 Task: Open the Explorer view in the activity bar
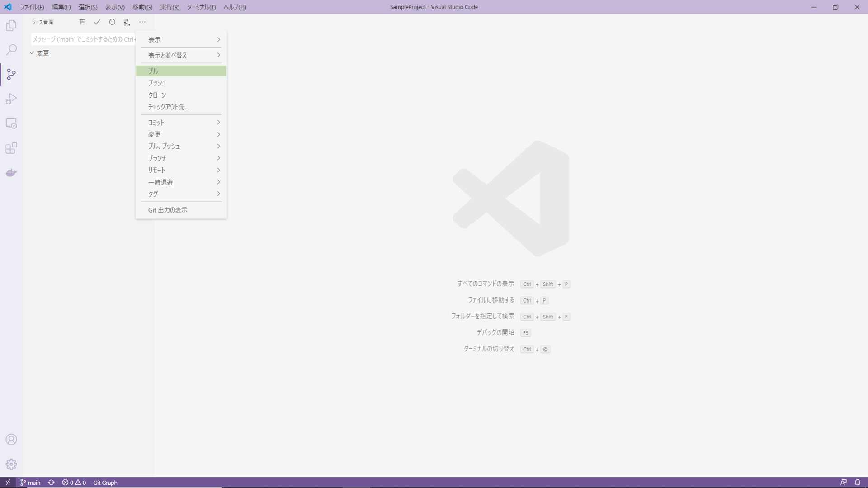point(11,25)
